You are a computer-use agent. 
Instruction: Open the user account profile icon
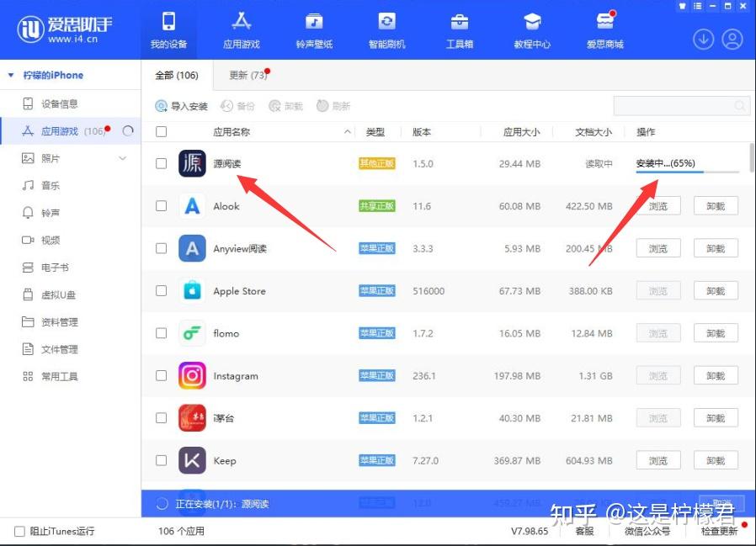[x=732, y=40]
